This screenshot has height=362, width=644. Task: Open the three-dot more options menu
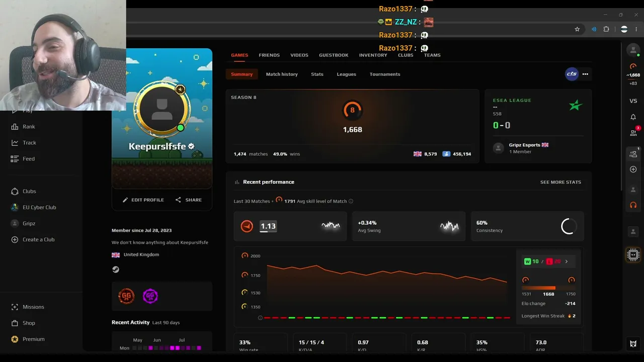click(x=585, y=74)
